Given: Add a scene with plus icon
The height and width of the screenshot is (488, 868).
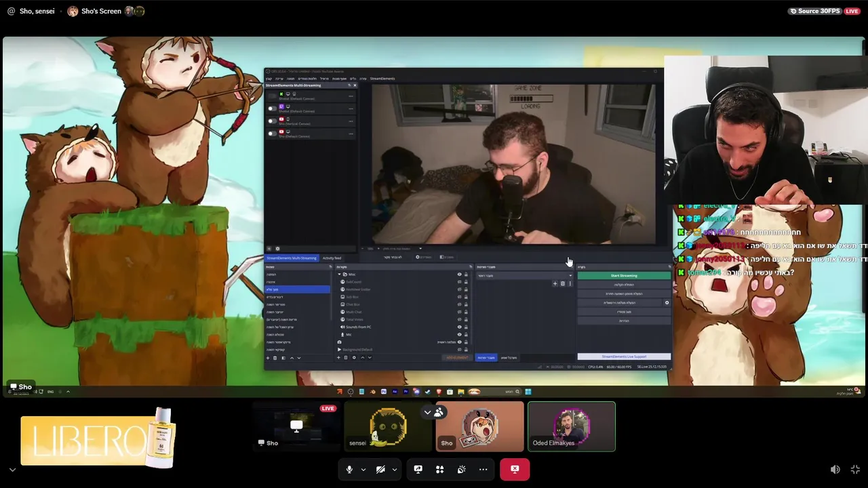Looking at the screenshot, I should coord(268,358).
